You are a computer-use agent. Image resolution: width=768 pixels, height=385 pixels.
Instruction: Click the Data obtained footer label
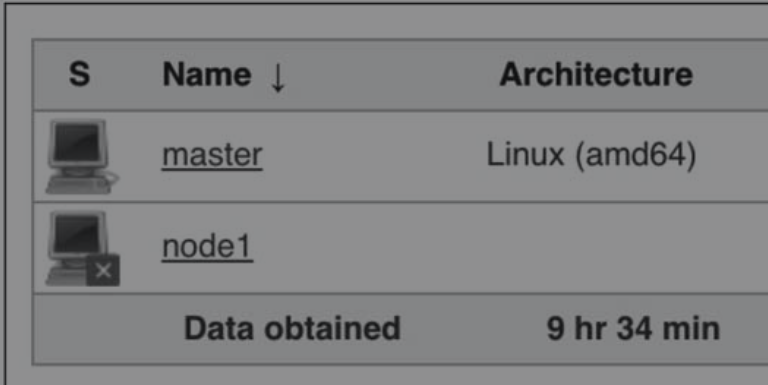tap(292, 328)
